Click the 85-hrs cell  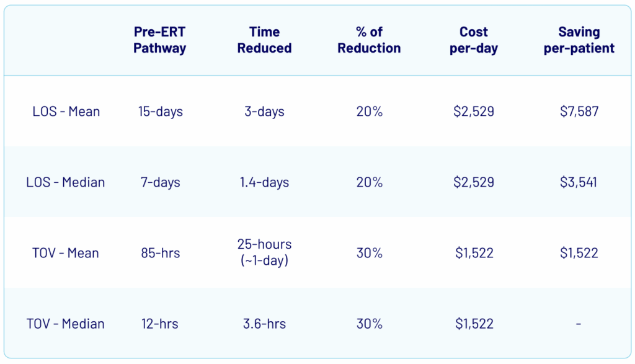pos(161,253)
